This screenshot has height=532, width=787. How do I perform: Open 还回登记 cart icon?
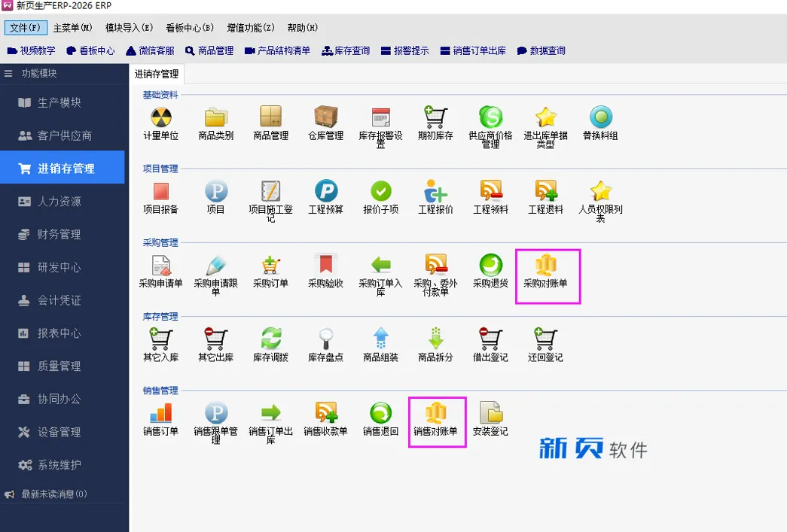pos(545,339)
